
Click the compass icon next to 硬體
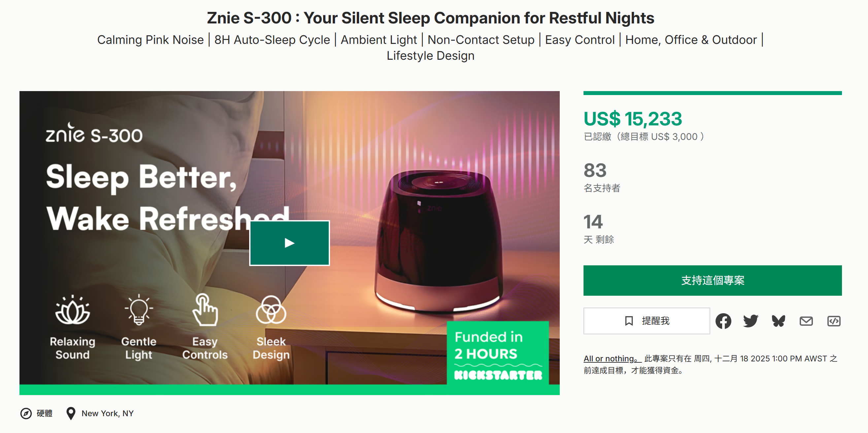(26, 413)
